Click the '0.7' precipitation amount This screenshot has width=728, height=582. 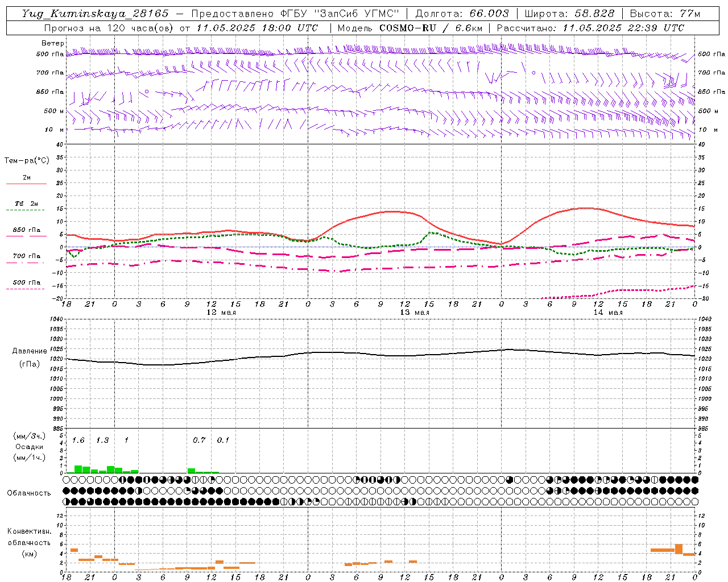pyautogui.click(x=199, y=440)
